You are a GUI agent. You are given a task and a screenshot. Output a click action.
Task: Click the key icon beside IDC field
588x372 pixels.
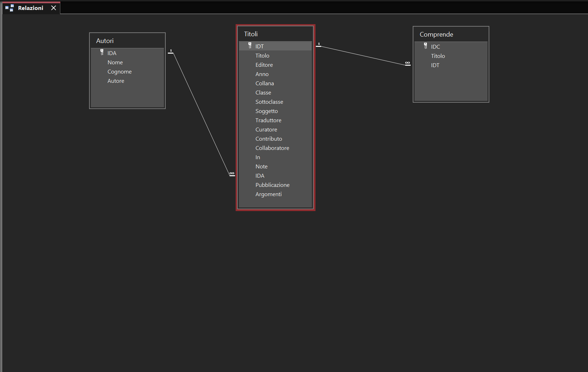[426, 46]
